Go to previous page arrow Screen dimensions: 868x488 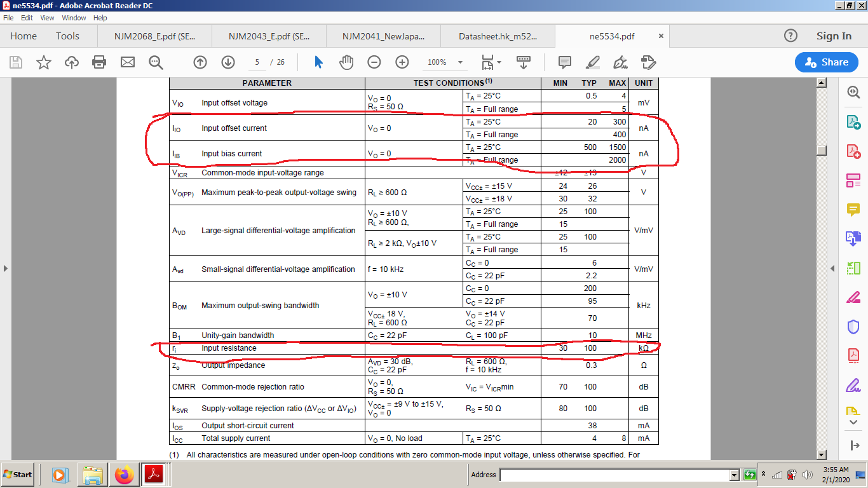pos(200,62)
